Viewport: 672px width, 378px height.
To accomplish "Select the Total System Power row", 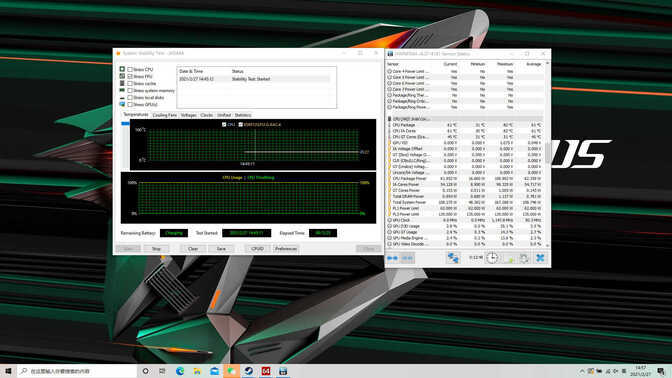I will coord(465,202).
